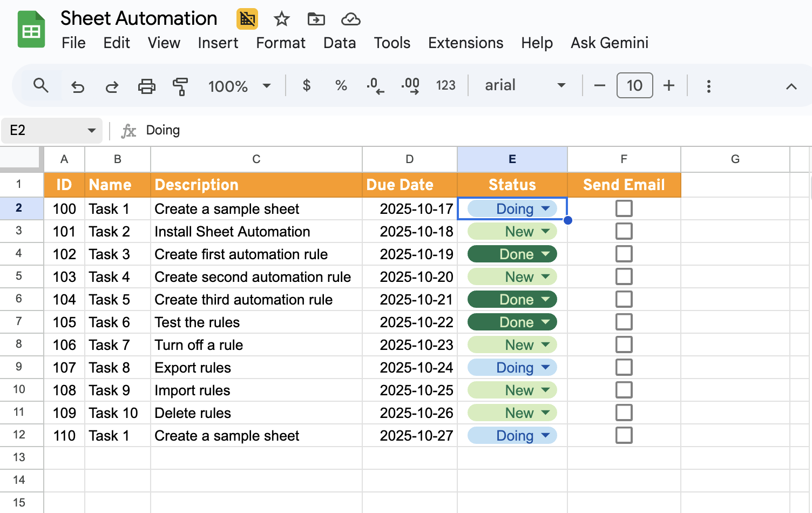Tick Send Email checkbox in row 2
This screenshot has width=812, height=513.
[624, 208]
